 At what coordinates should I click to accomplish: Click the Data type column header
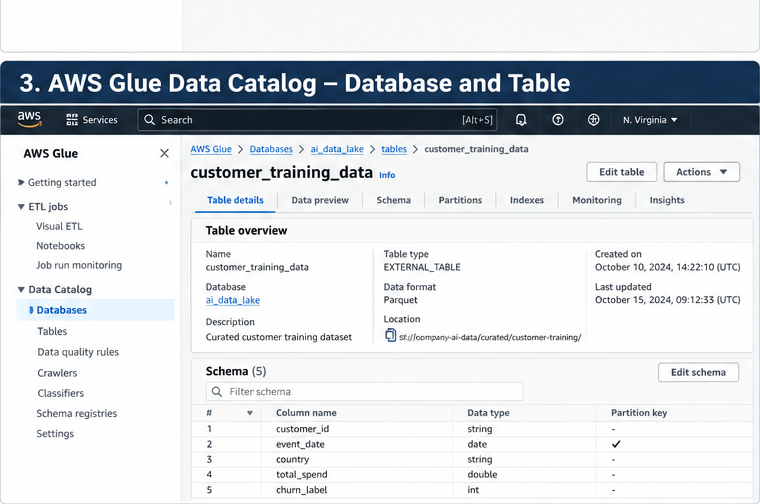[x=488, y=413]
